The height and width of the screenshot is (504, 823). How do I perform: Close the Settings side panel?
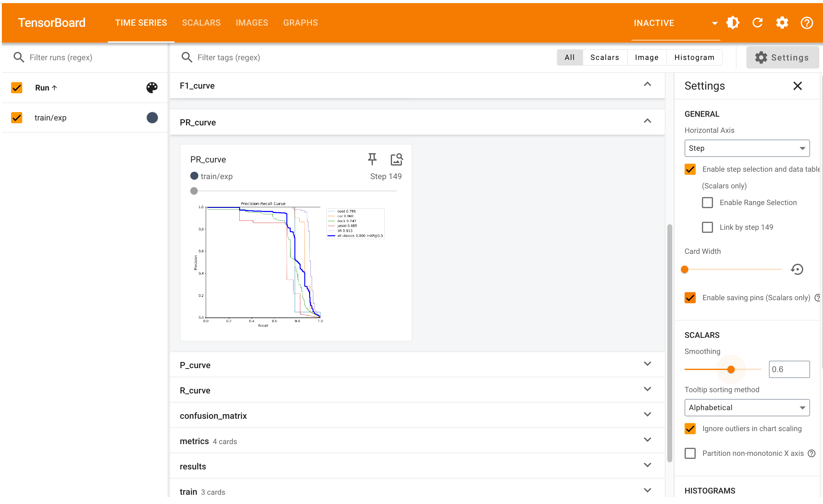[797, 86]
